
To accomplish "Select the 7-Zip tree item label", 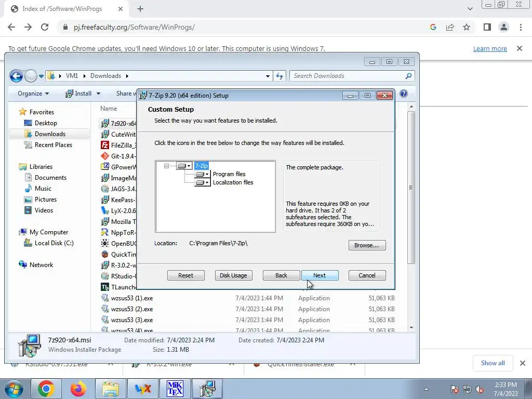I will (202, 166).
